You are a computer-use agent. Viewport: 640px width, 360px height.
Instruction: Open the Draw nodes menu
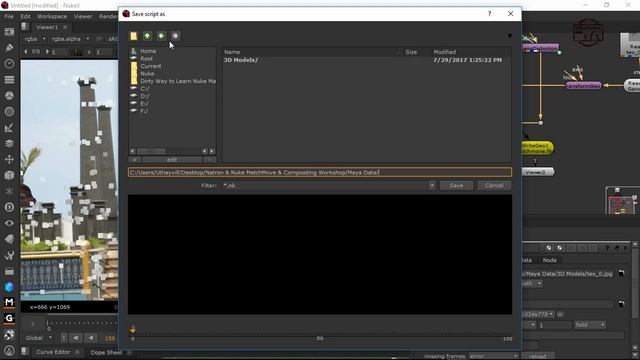(x=9, y=48)
